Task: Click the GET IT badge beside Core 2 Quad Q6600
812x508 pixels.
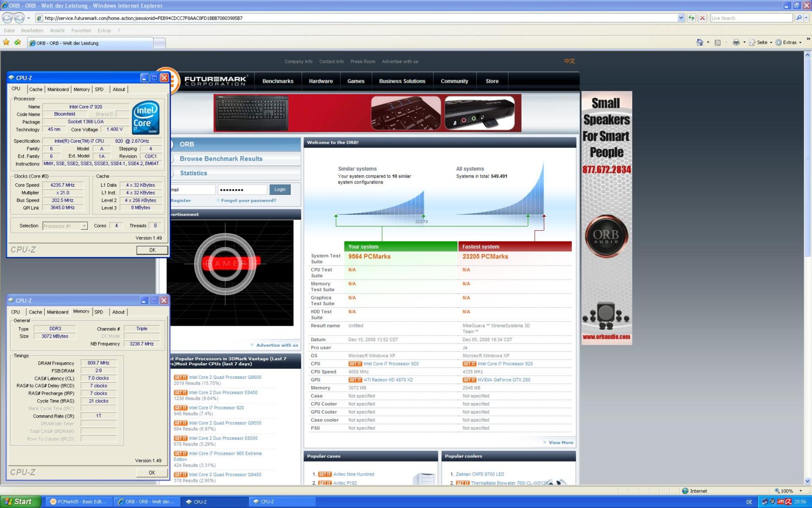Action: (x=180, y=377)
